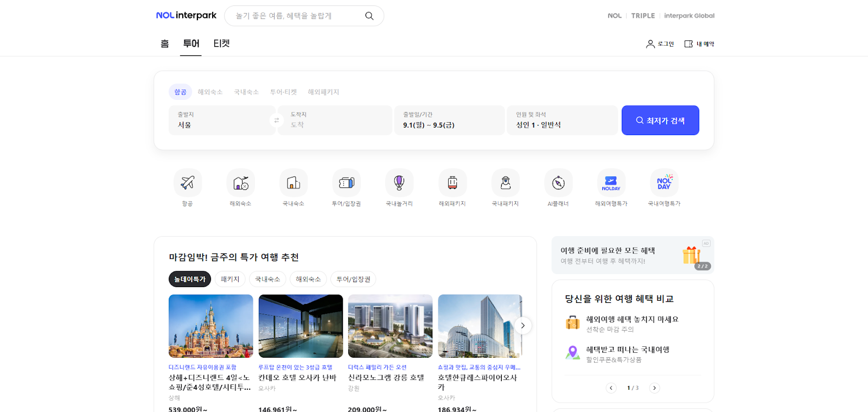Select the 국내숙소 search tab
This screenshot has height=412, width=868.
(246, 92)
